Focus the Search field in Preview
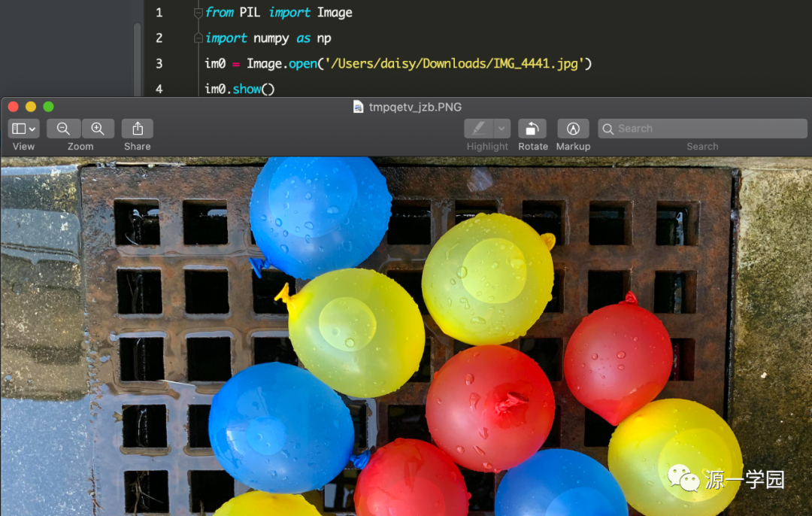Screen dimensions: 812x516 coord(702,129)
